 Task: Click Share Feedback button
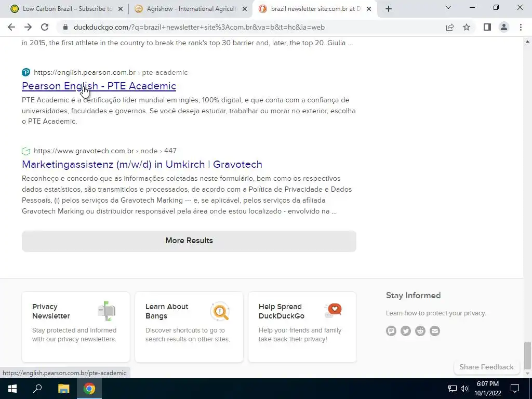pos(486,367)
